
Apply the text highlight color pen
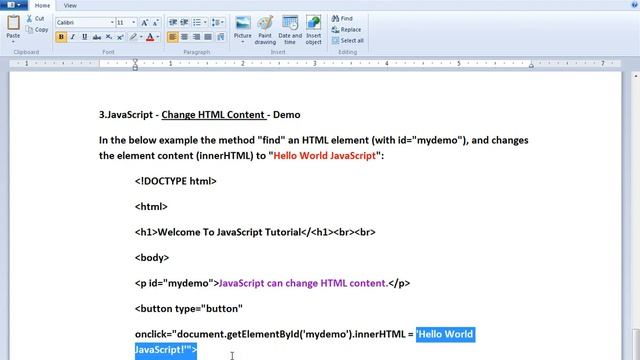coord(133,37)
